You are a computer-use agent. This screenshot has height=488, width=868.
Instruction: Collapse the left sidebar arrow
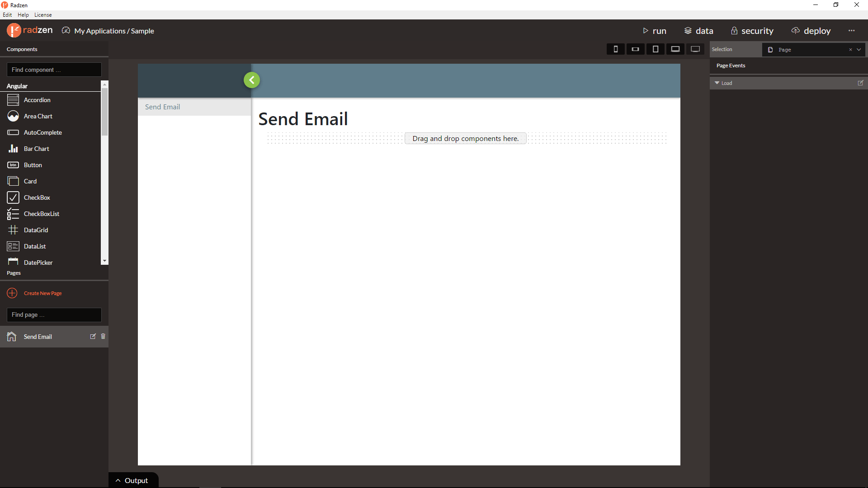[x=252, y=80]
